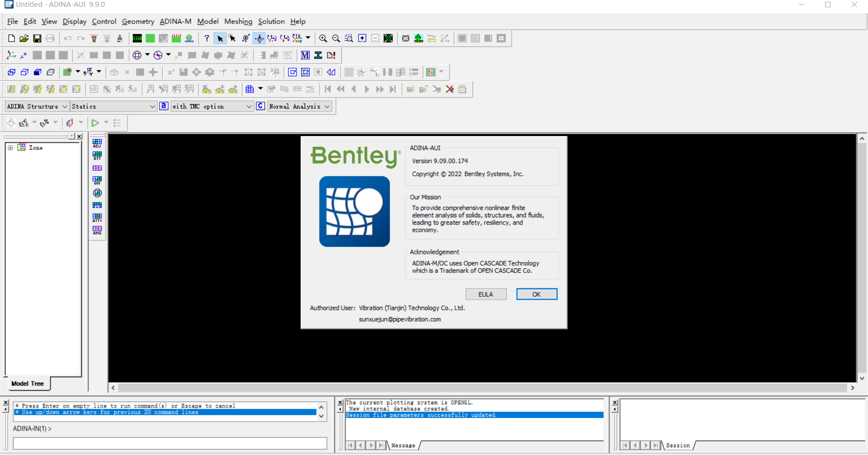Toggle the Pick arrow mode
Image resolution: width=868 pixels, height=455 pixels.
(220, 38)
